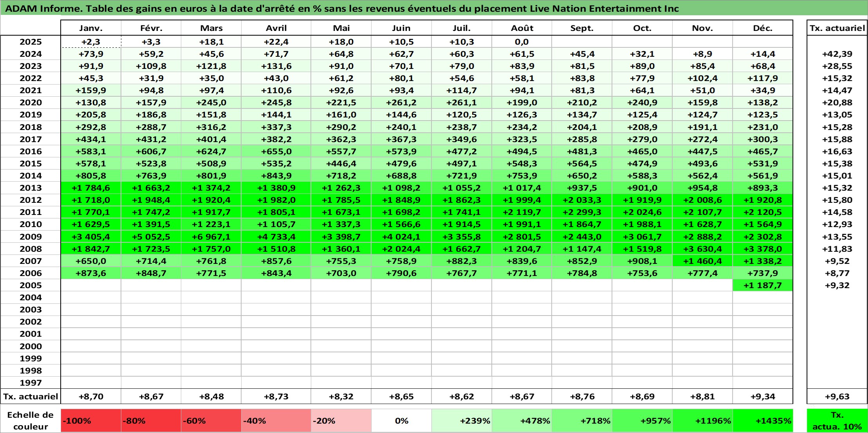Click the actuarial rate +42,39 for 2024

point(837,54)
